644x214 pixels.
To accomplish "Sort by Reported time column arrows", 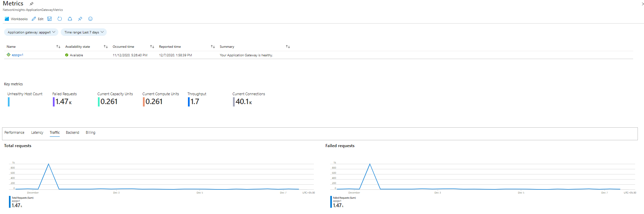I will pos(213,46).
